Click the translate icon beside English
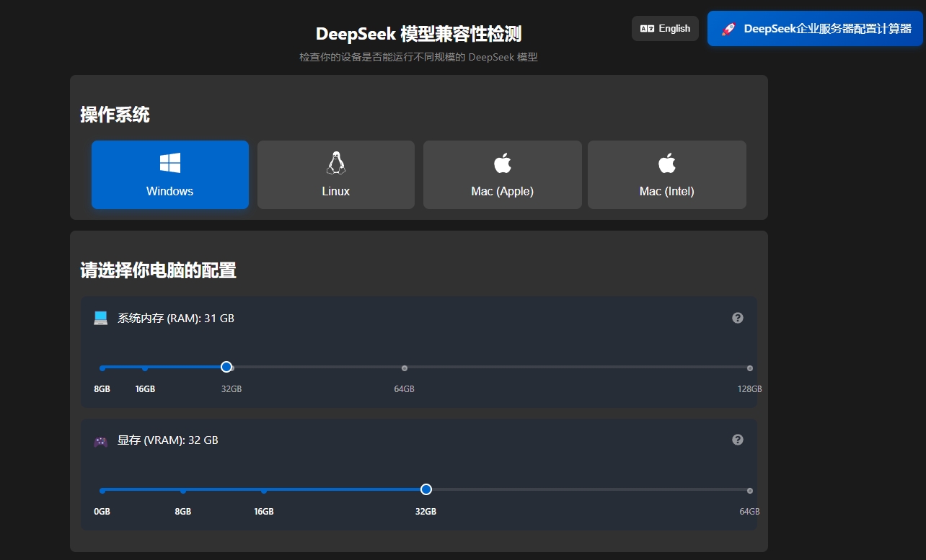 [x=647, y=29]
